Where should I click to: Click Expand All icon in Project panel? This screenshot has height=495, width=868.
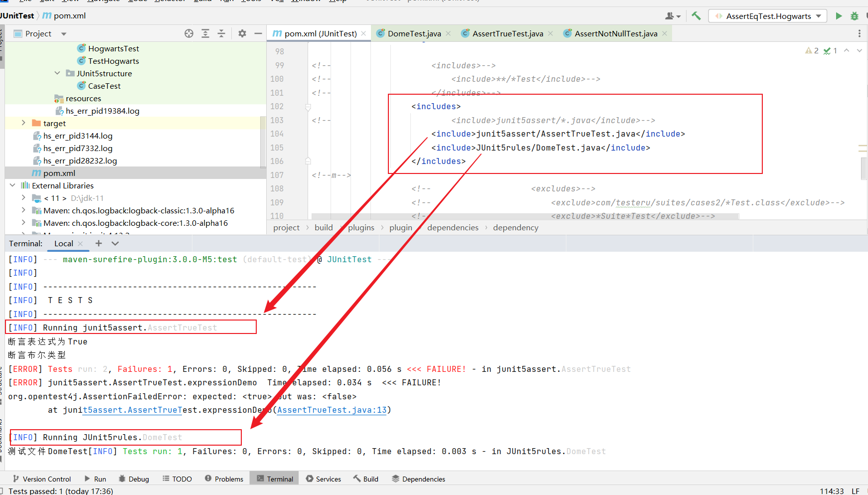click(205, 33)
